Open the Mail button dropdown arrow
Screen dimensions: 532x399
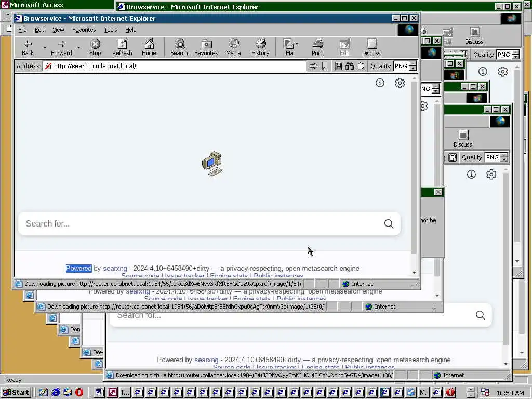(x=297, y=44)
